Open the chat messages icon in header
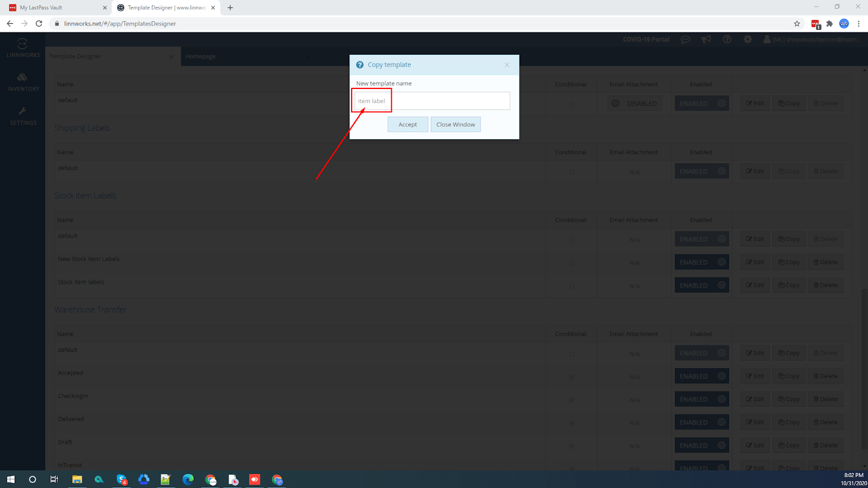 685,40
